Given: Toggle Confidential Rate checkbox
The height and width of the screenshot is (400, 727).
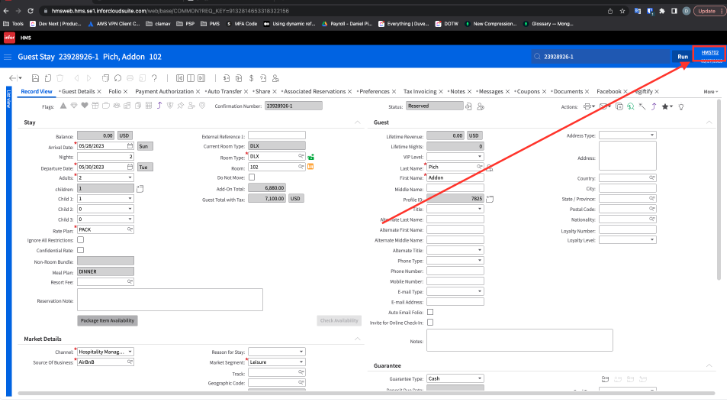Looking at the screenshot, I should tap(81, 250).
